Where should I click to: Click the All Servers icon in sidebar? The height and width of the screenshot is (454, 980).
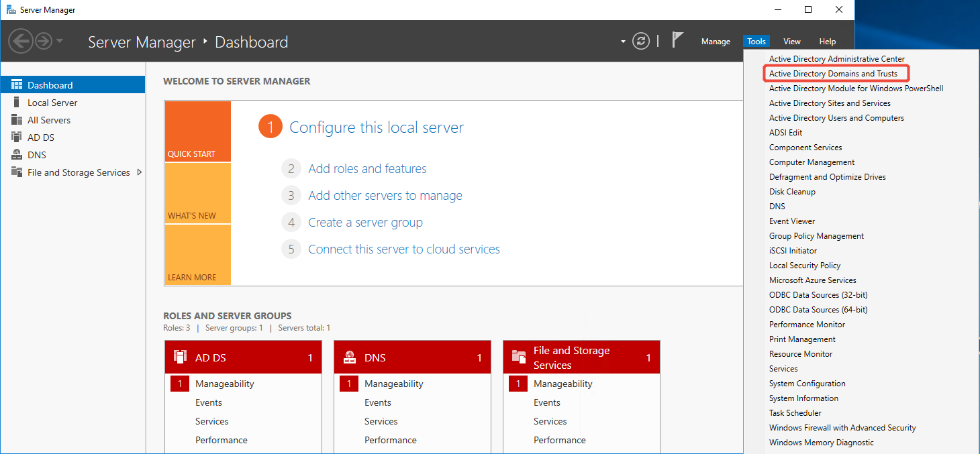17,120
